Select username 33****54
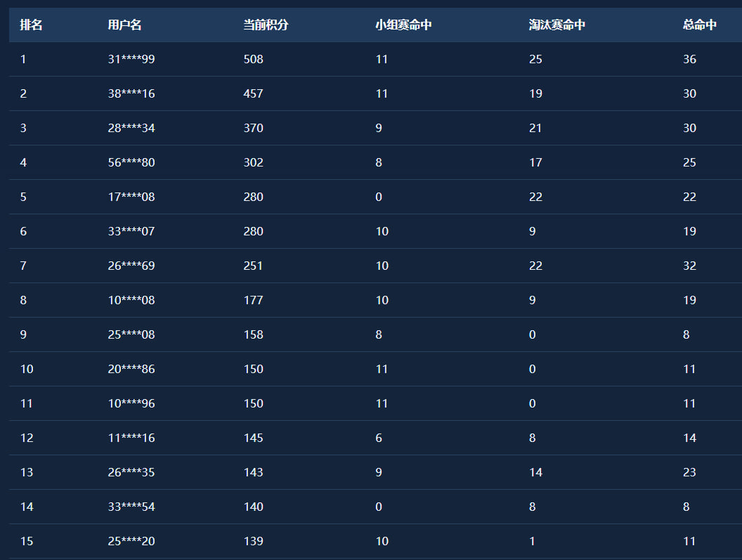The image size is (742, 560). (131, 507)
